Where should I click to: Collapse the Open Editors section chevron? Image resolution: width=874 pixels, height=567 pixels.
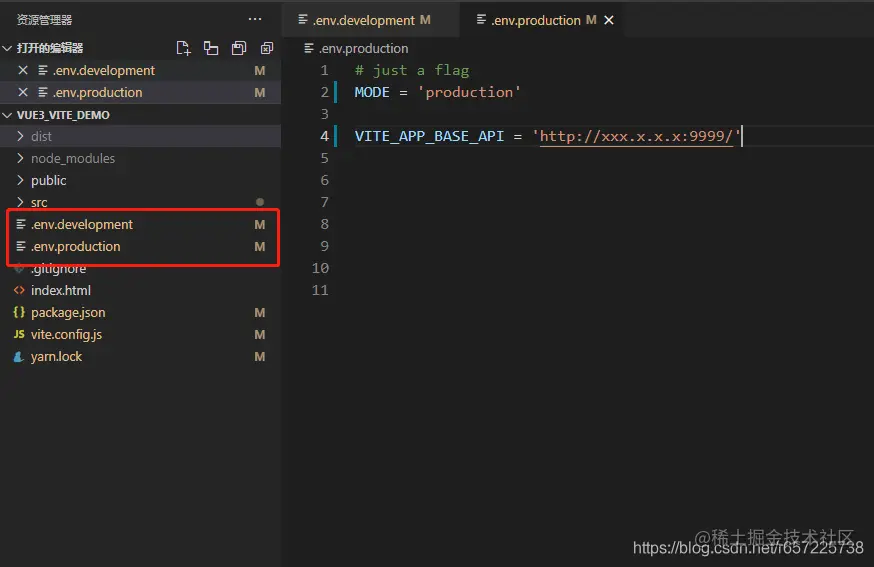tap(7, 49)
